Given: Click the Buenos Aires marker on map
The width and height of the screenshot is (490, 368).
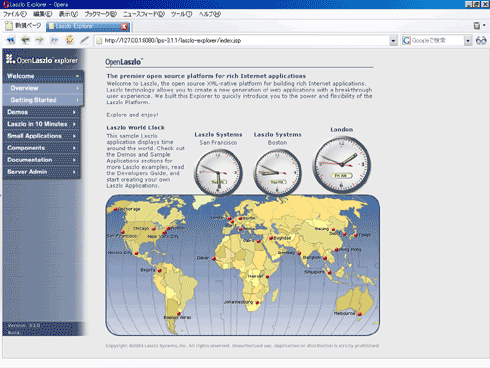Looking at the screenshot, I should point(179,314).
